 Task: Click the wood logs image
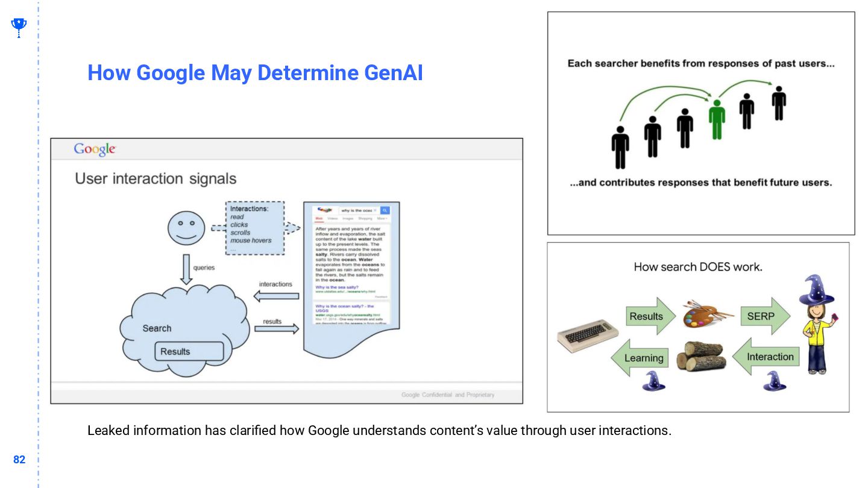700,356
